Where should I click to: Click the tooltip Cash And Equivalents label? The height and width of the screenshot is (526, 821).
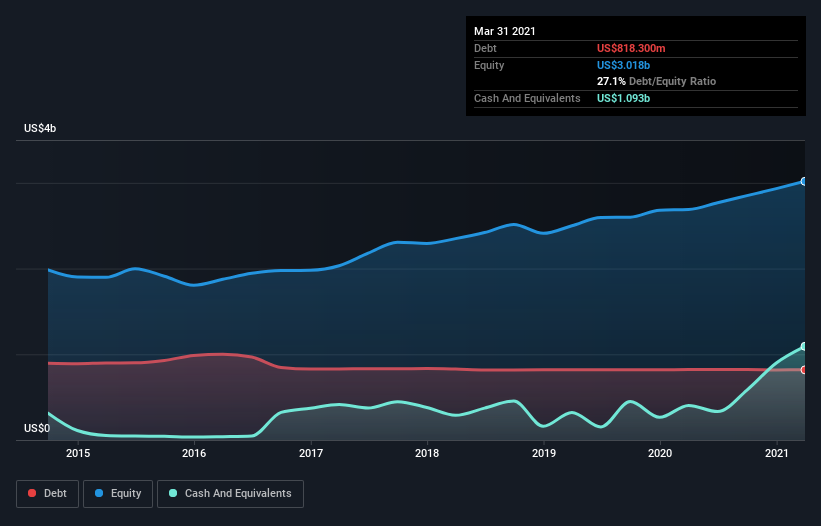click(527, 98)
